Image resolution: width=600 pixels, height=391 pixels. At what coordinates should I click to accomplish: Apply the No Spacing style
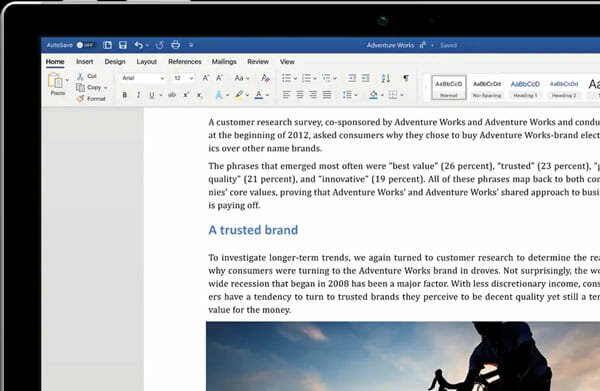[487, 88]
